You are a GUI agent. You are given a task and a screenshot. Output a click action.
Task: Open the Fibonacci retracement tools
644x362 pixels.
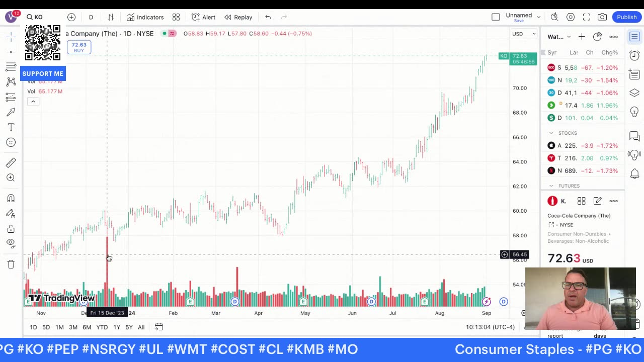11,67
